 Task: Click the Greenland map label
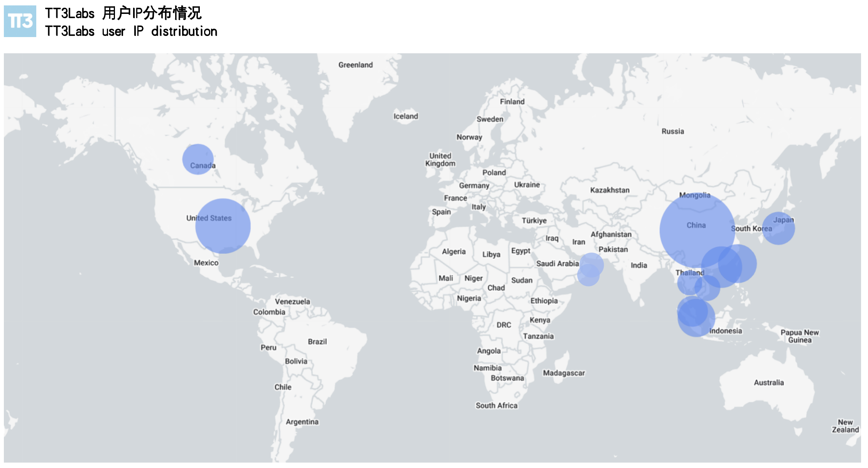[355, 65]
